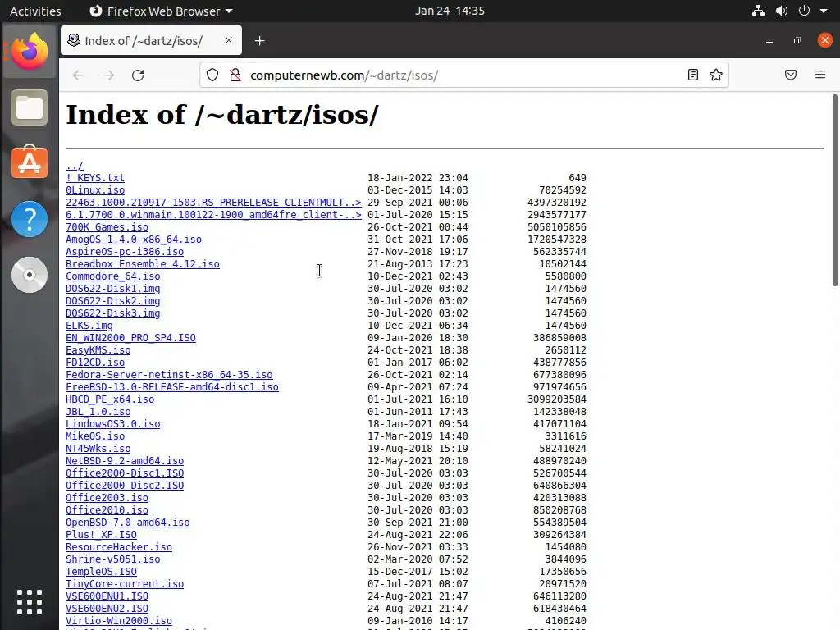Click MikeOS.iso link
The width and height of the screenshot is (840, 630).
pos(95,436)
